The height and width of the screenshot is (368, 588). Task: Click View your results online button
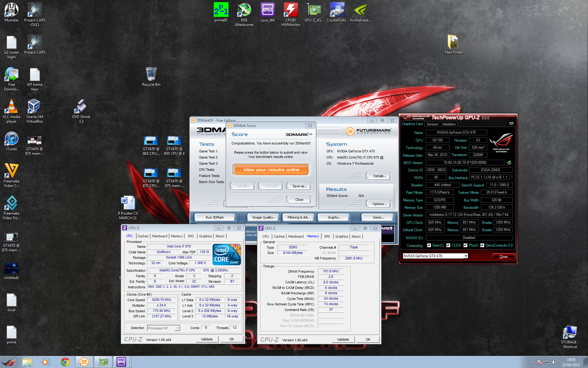click(271, 170)
